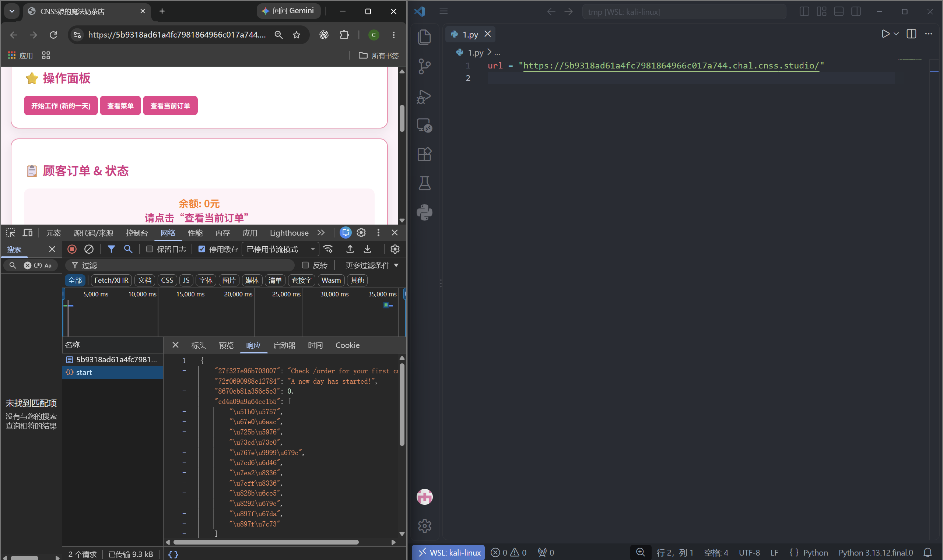The image size is (943, 560).
Task: Show more DevTools tabs chevron
Action: coord(321,233)
